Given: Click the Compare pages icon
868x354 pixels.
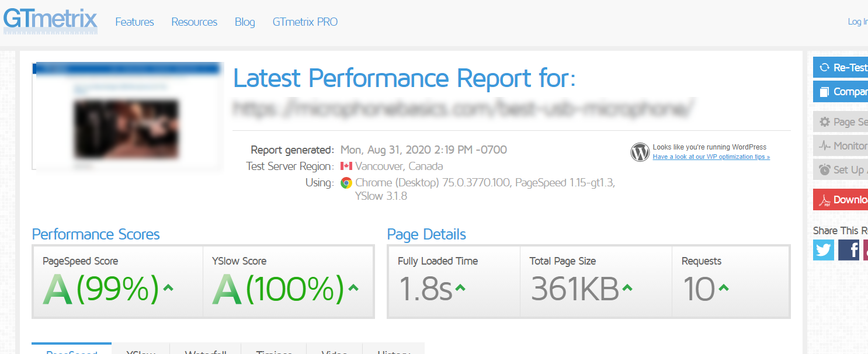Looking at the screenshot, I should 824,92.
